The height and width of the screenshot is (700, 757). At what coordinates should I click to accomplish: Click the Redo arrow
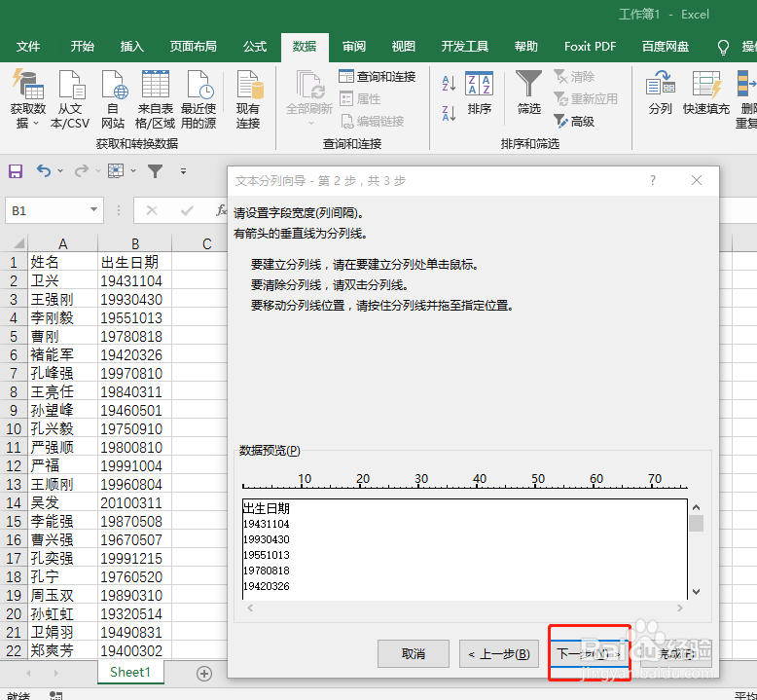(81, 170)
